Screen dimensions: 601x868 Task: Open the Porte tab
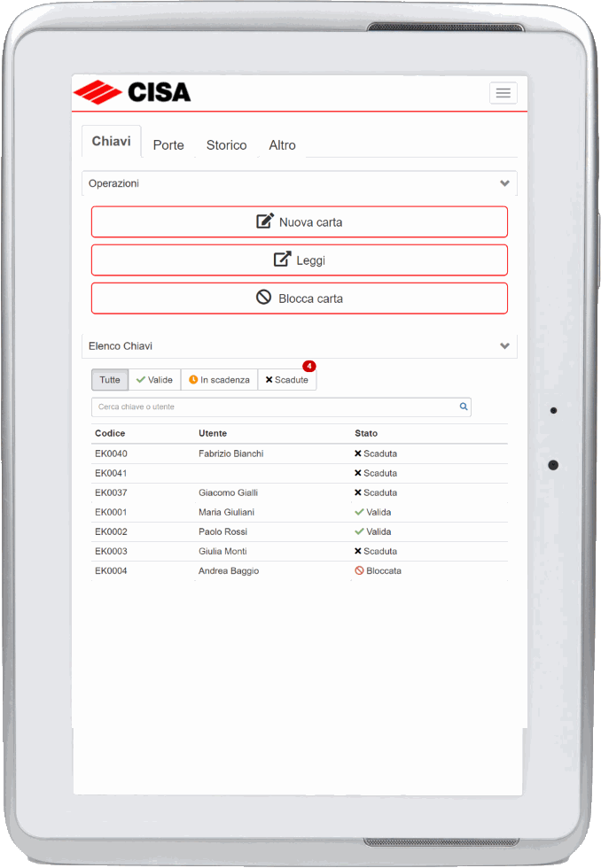pos(168,145)
